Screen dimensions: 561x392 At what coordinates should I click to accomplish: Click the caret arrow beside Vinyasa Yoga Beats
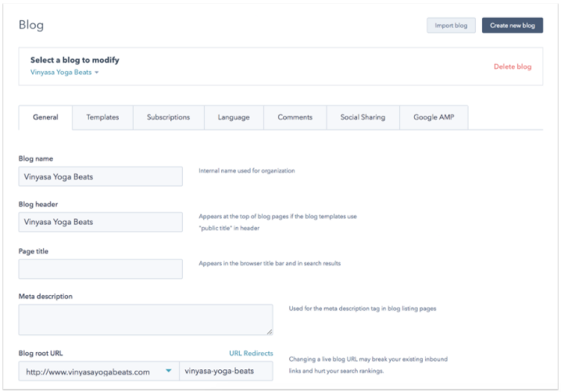97,73
